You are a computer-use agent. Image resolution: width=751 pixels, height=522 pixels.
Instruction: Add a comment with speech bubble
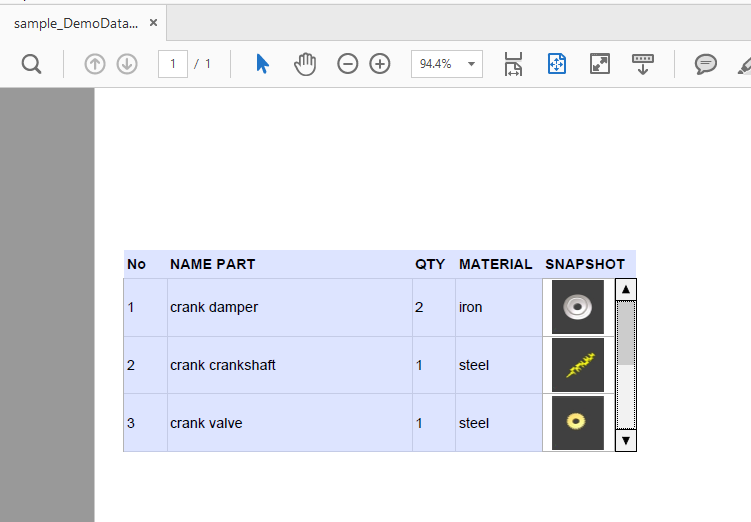tap(706, 64)
